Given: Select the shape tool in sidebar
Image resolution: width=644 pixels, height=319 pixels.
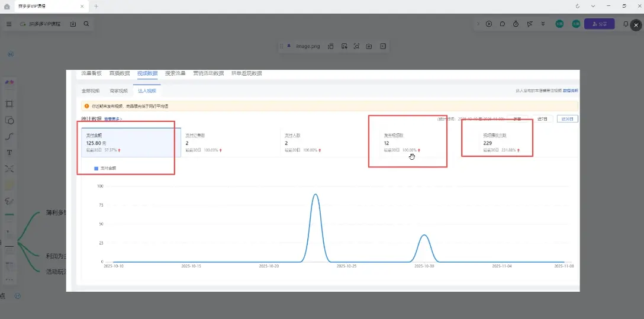Looking at the screenshot, I should point(9,120).
